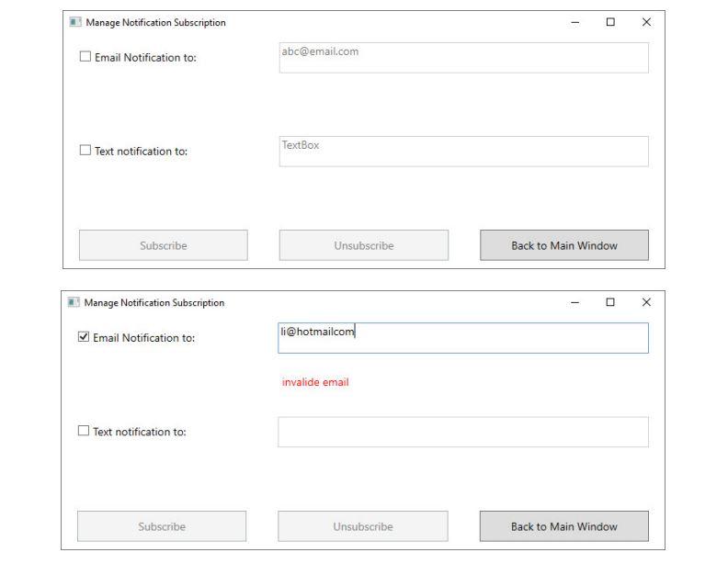The width and height of the screenshot is (728, 575).
Task: Click 'Text notification to:' label in bottom window
Action: (140, 432)
